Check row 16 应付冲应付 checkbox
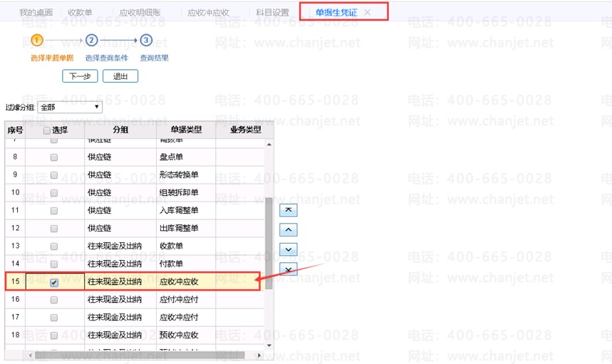Screen dimensions: 612x364 54,300
